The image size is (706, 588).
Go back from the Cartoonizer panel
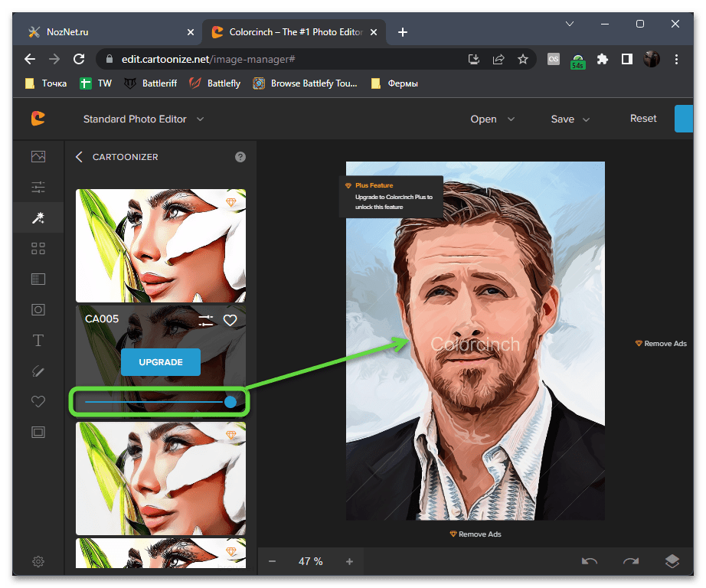point(79,157)
